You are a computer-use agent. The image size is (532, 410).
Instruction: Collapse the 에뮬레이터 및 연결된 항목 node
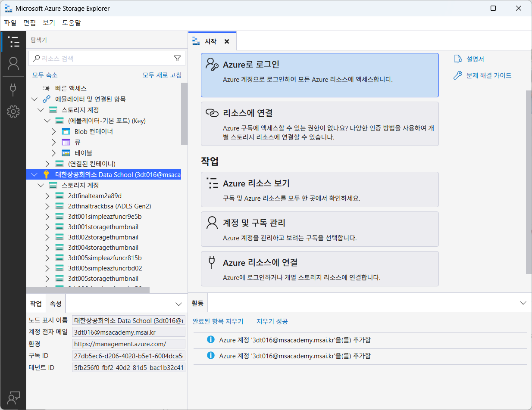tap(34, 99)
